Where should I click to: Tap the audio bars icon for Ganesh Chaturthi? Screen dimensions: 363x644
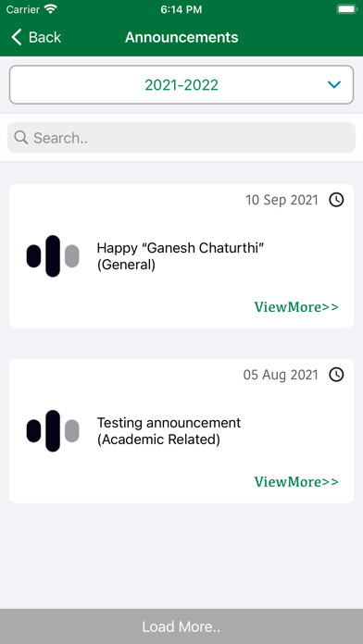[53, 256]
